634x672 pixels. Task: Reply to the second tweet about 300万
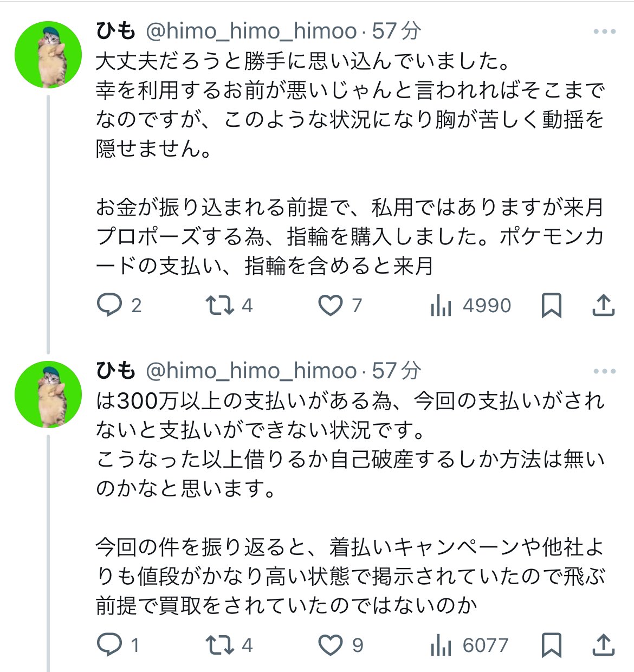[109, 645]
